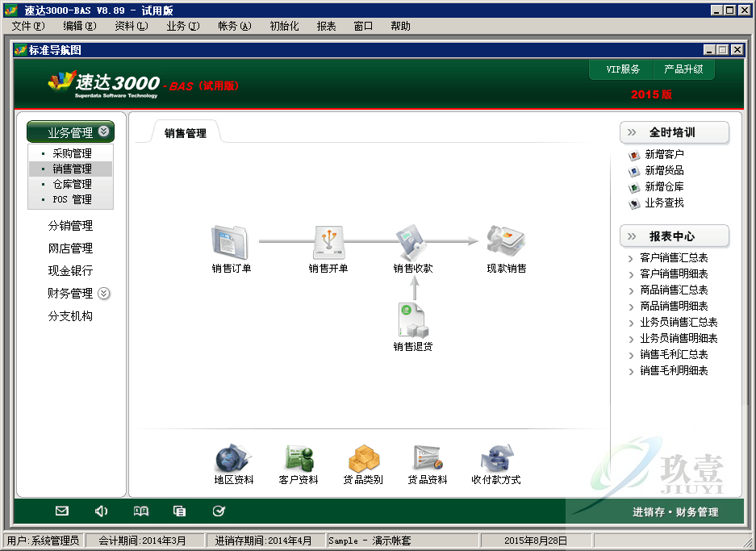756x551 pixels.
Task: Open the 窗口 menu
Action: pyautogui.click(x=363, y=26)
